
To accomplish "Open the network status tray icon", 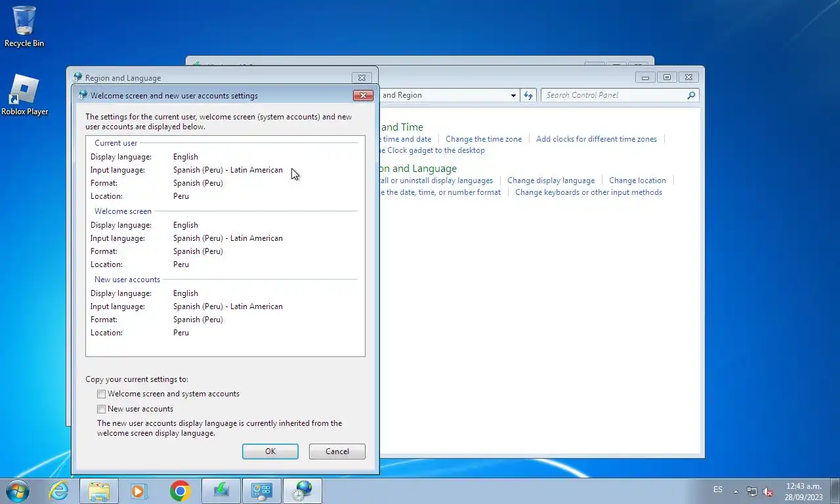I will tap(752, 492).
